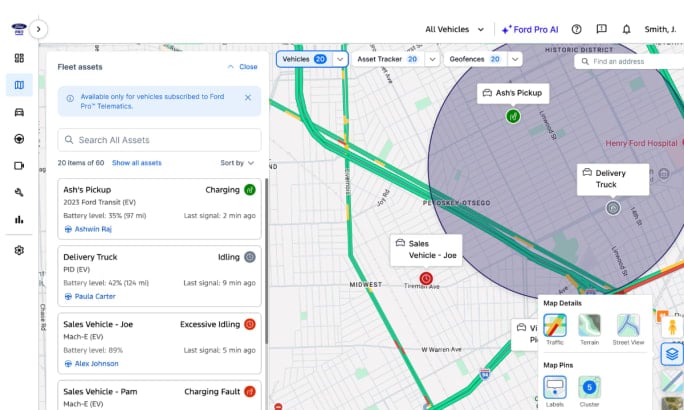Expand the Geofences filter chevron
This screenshot has height=410, width=684.
(x=515, y=59)
